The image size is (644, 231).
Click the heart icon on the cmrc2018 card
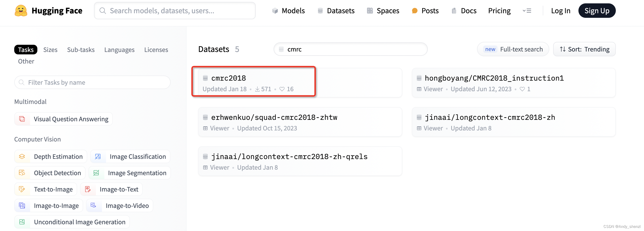point(282,89)
